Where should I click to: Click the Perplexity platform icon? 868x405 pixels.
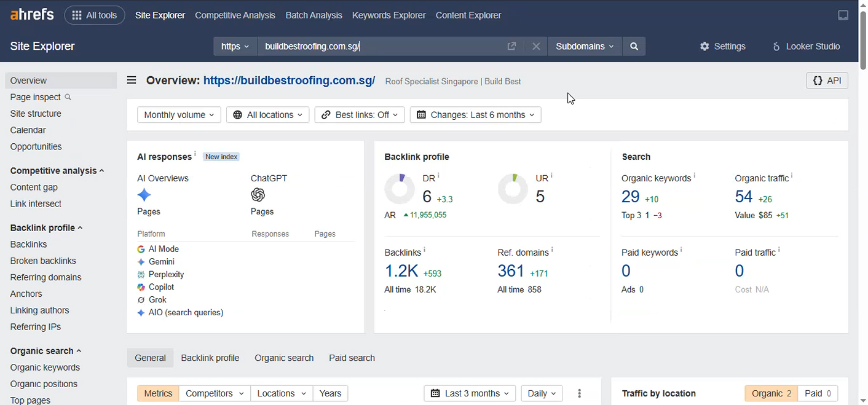[x=141, y=275]
